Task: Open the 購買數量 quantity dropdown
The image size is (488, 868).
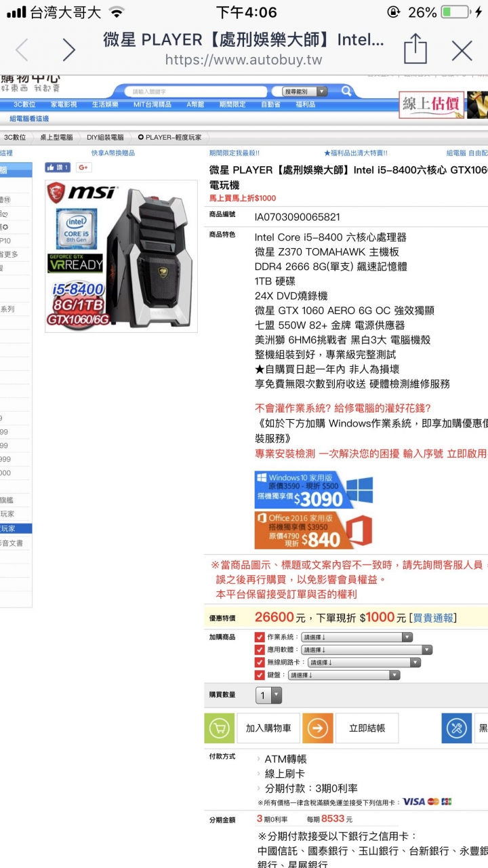Action: coord(268,695)
